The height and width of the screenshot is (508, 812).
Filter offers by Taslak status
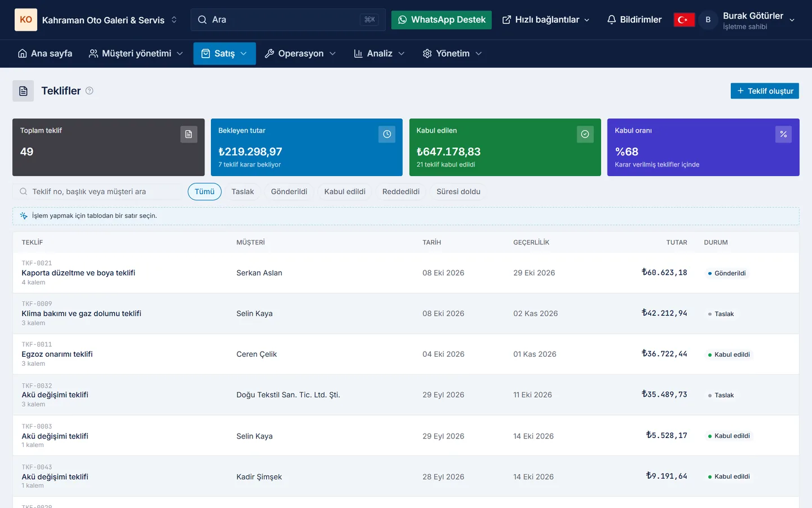(242, 192)
